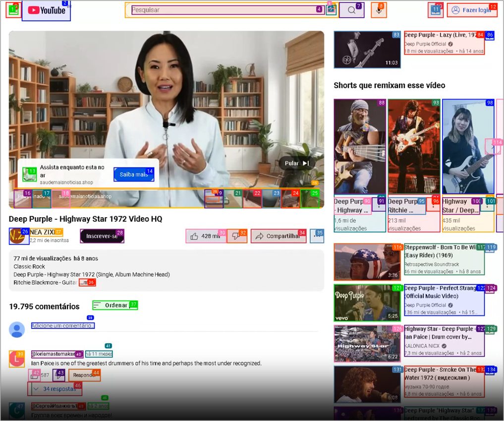Reply to @loriemastemaker with Responder
Screen dimensions: 504x421
(x=84, y=375)
